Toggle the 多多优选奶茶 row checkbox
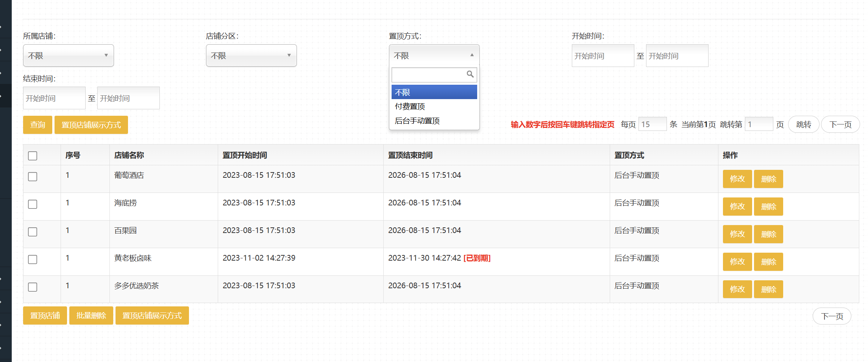 (33, 287)
